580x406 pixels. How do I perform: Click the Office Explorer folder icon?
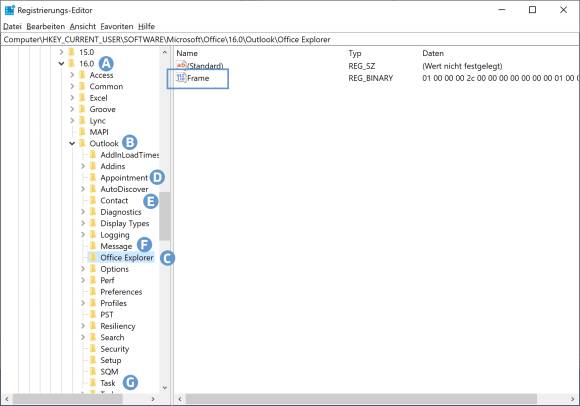(x=93, y=258)
